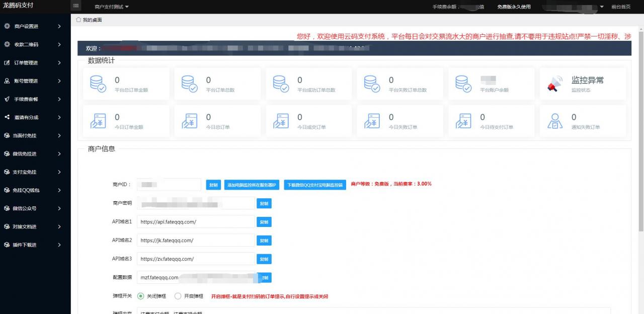Select the 关闭弹框 radio option
The height and width of the screenshot is (314, 644).
(x=141, y=296)
